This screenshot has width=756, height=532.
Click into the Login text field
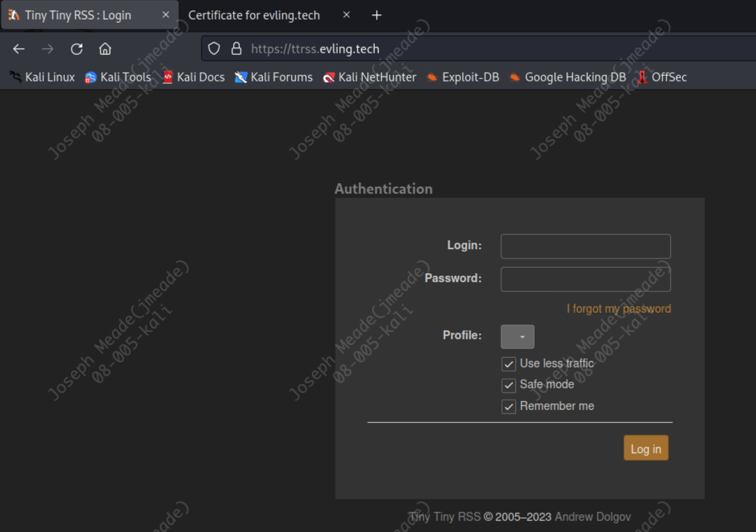click(586, 246)
